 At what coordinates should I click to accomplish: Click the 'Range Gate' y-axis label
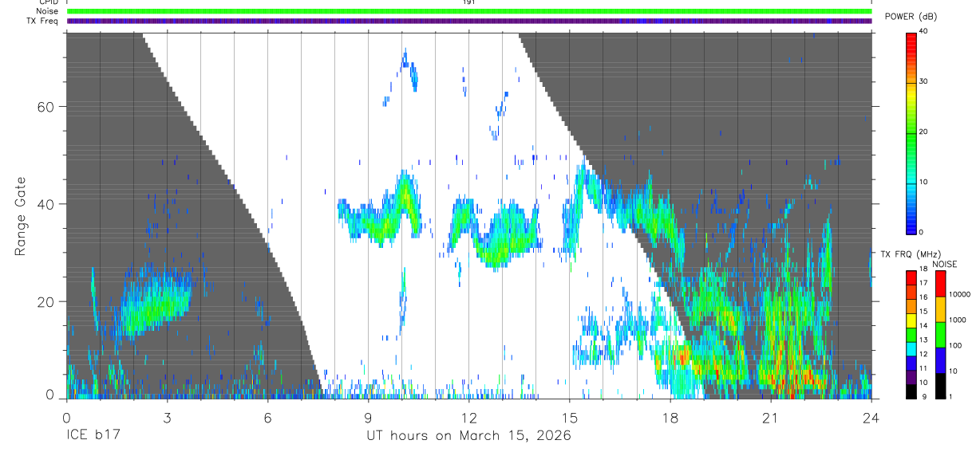(x=22, y=216)
